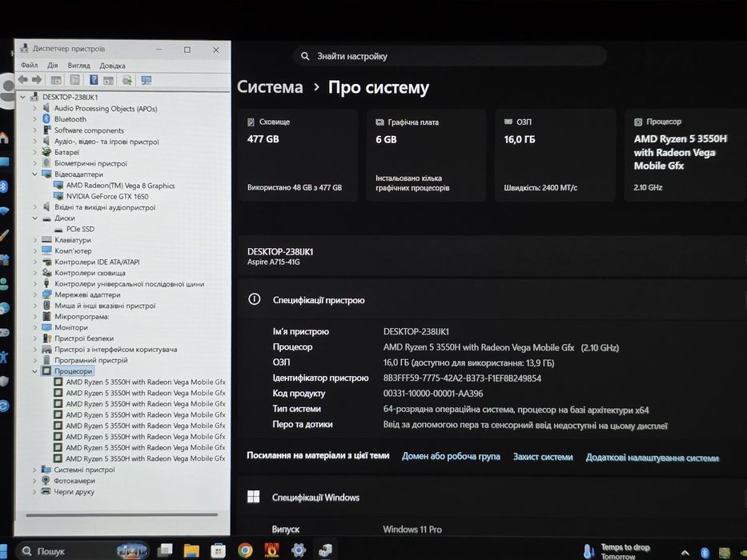Click the blue Help question-mark toolbar icon

point(94,80)
